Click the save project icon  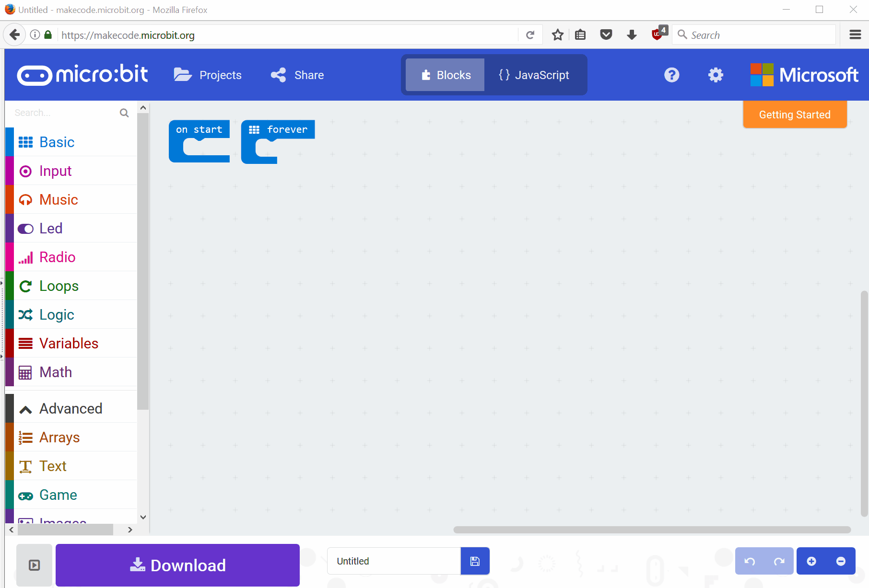click(x=475, y=561)
